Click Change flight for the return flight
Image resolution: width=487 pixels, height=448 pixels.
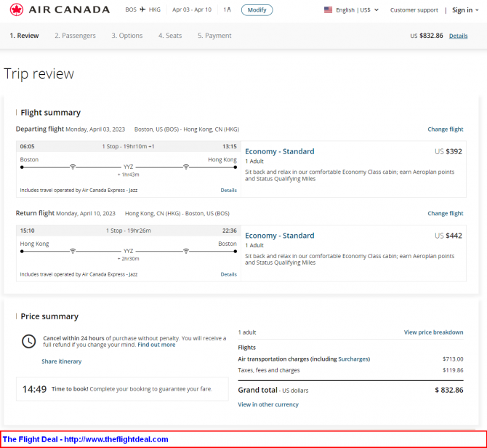click(445, 213)
